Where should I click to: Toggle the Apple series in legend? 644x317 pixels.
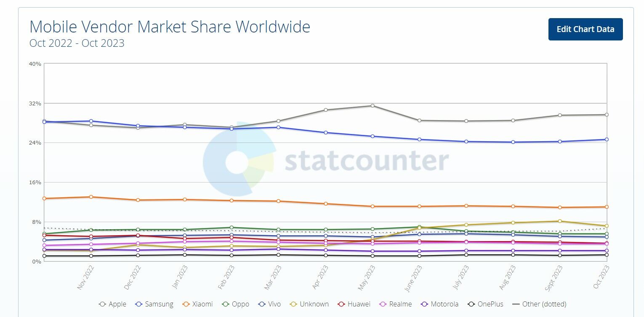[112, 304]
